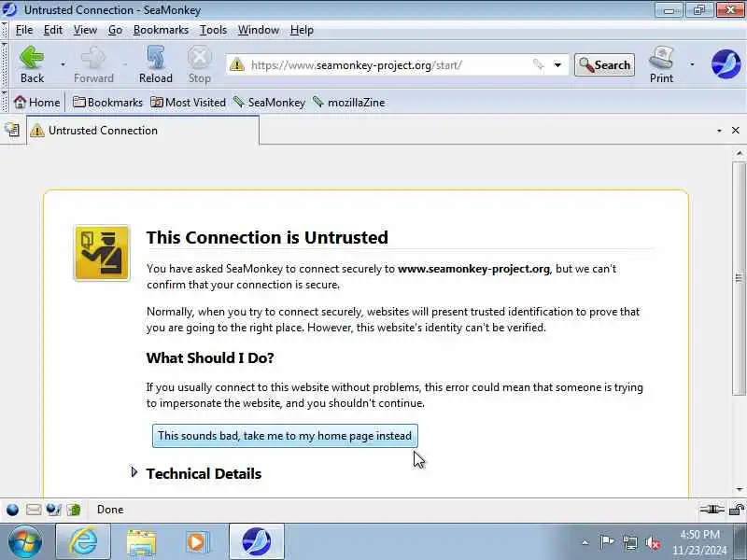Open the Back button history dropdown
747x560 pixels.
63,64
